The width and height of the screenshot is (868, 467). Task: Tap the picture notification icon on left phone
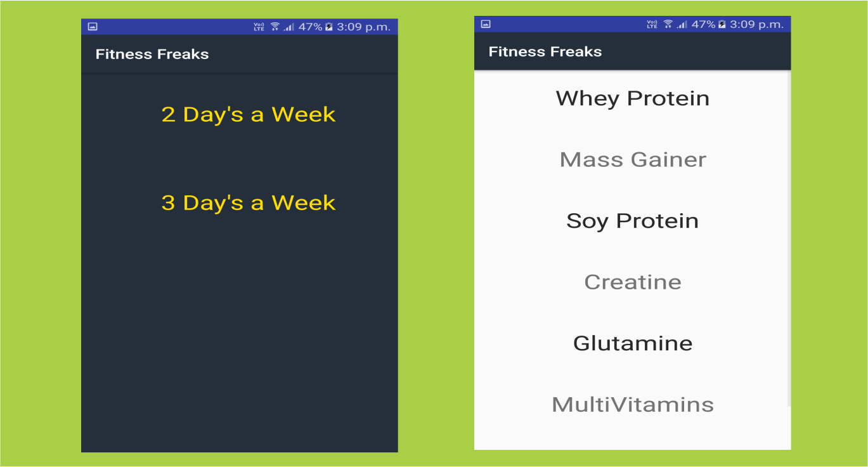click(93, 27)
